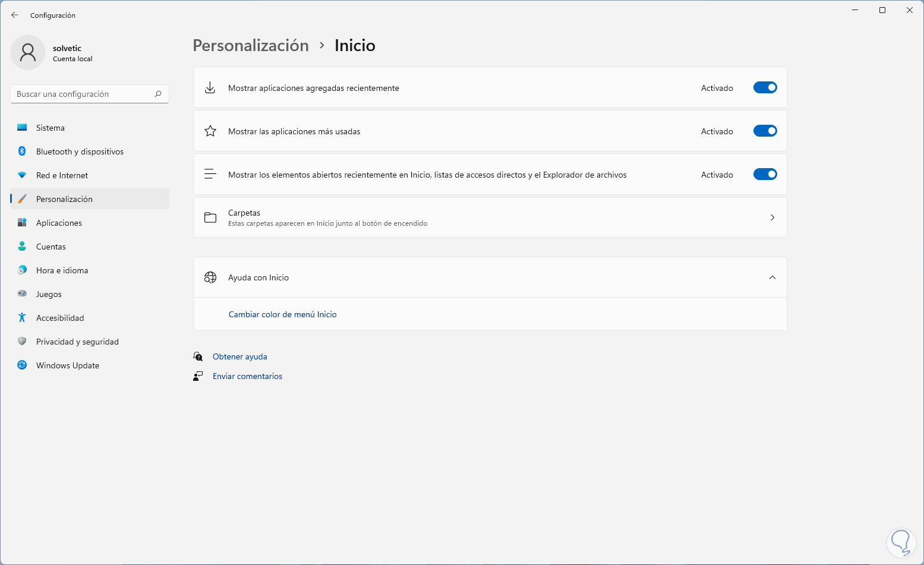Click the Privacidad y seguridad shield icon

coord(22,342)
